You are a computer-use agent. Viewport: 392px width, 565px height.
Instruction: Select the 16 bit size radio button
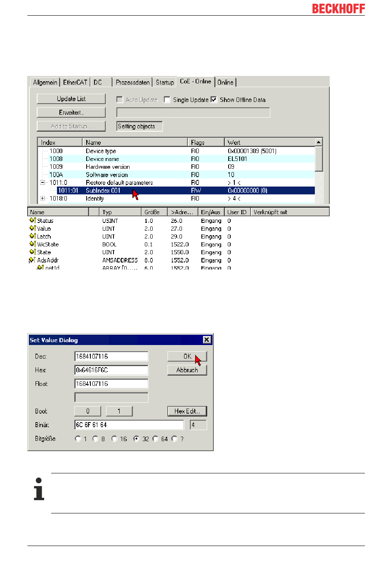point(114,439)
